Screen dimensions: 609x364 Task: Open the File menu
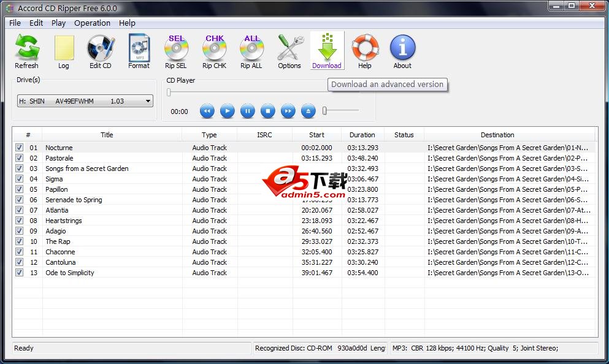pyautogui.click(x=15, y=23)
